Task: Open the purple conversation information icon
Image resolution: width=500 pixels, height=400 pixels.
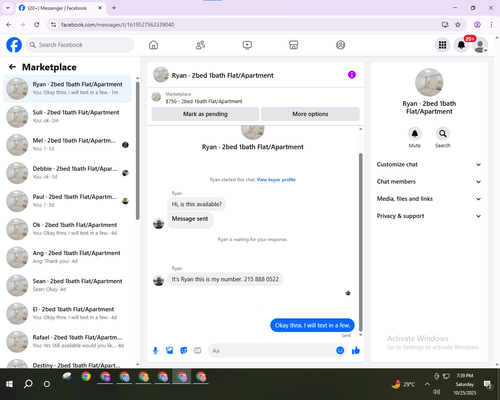Action: click(x=352, y=75)
